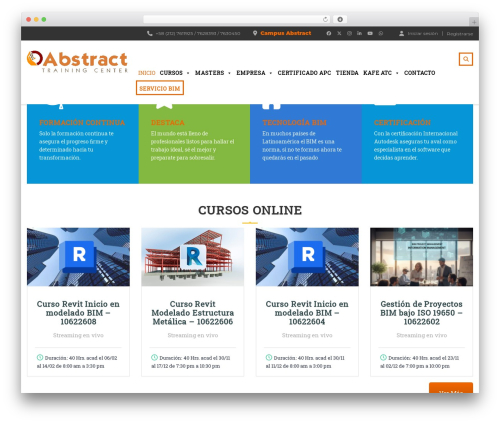Click the phone numbers text in top bar
The height and width of the screenshot is (423, 500).
click(x=198, y=33)
